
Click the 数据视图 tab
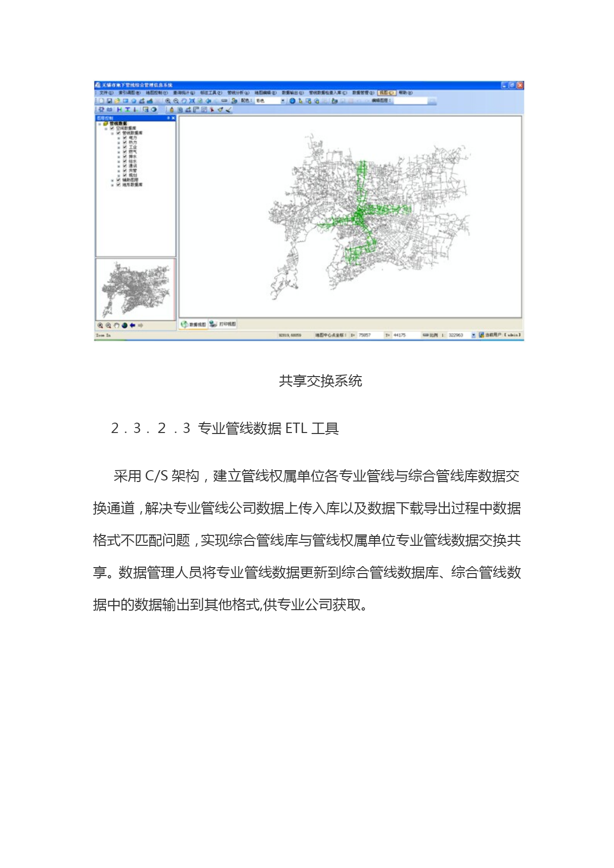193,325
